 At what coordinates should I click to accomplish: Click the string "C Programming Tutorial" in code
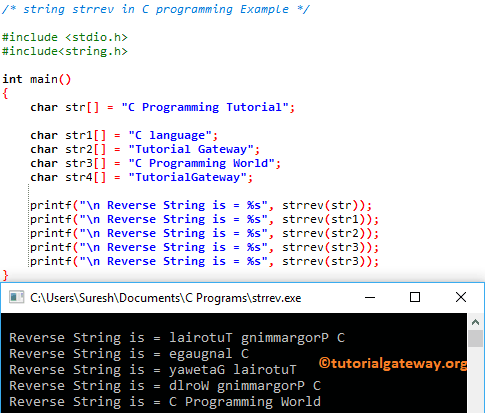[205, 107]
